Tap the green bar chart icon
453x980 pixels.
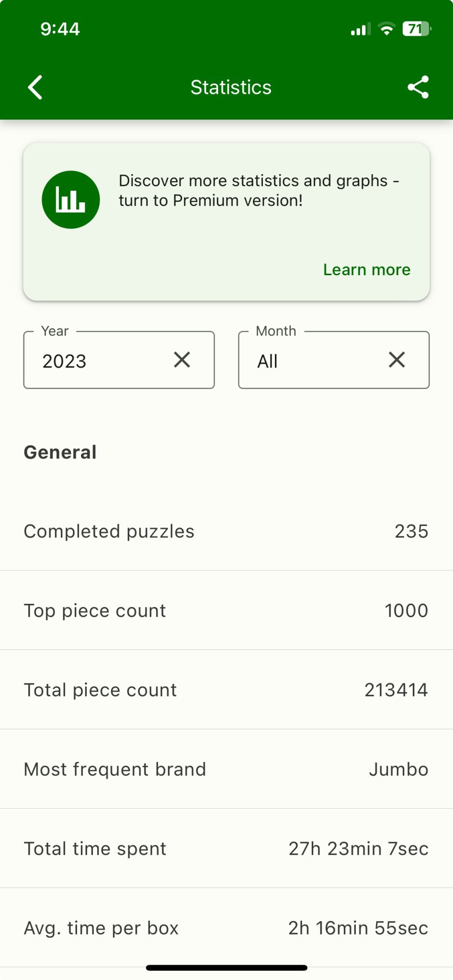click(x=71, y=200)
